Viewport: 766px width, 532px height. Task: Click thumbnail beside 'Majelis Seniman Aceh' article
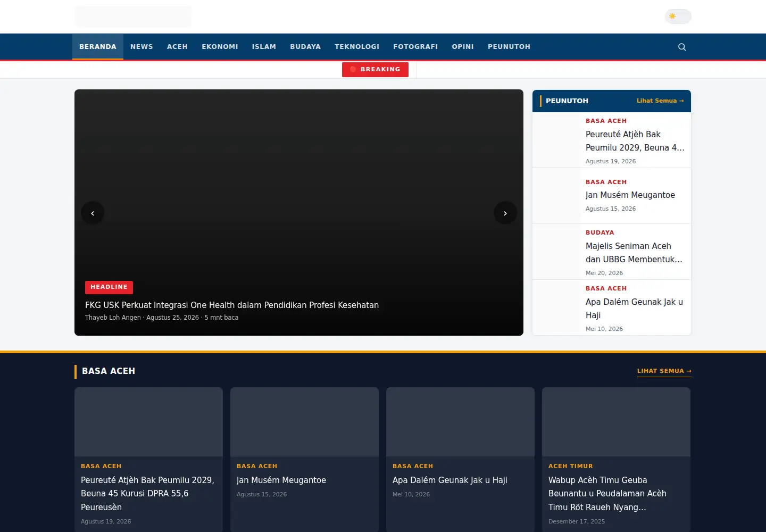click(x=556, y=252)
